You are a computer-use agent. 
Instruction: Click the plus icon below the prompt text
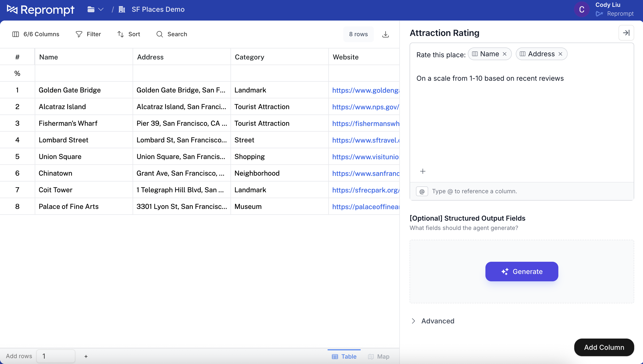pyautogui.click(x=423, y=171)
